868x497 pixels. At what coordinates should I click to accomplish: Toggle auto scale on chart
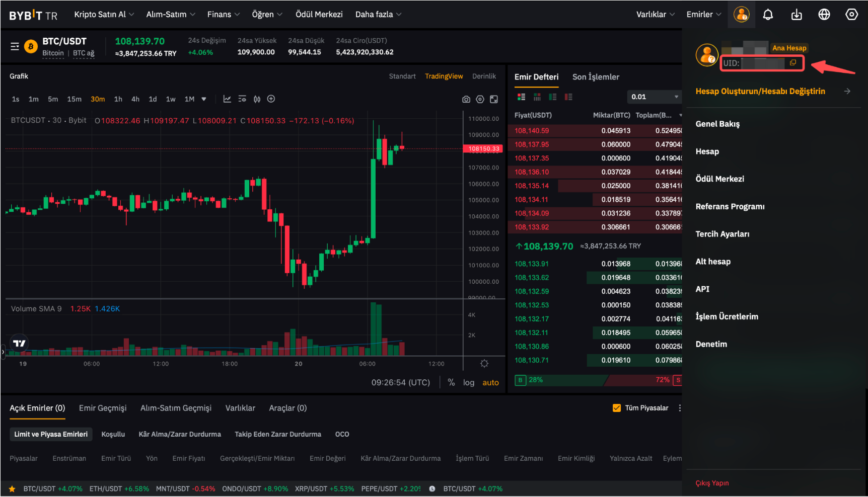tap(490, 383)
